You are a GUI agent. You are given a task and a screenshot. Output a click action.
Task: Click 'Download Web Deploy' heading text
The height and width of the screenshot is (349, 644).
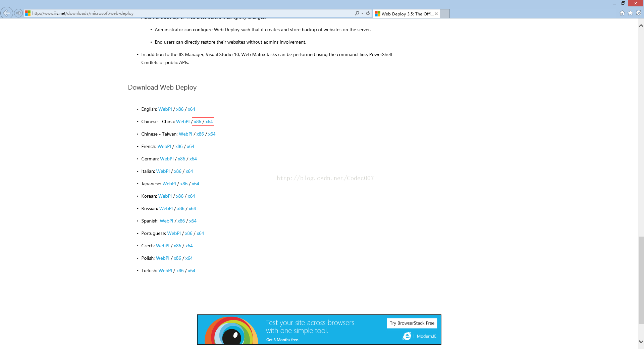pyautogui.click(x=162, y=87)
